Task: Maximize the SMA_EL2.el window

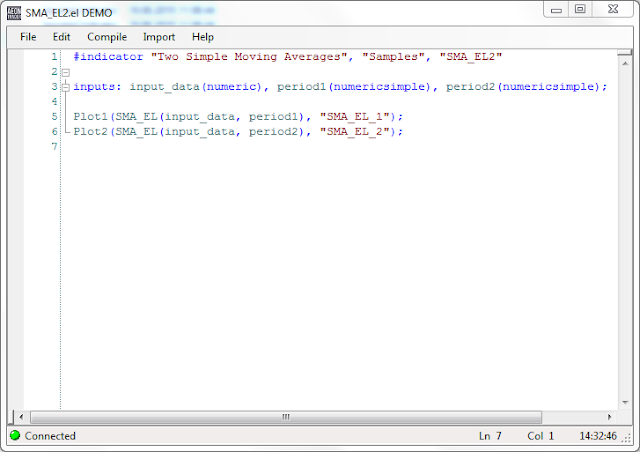Action: pos(580,9)
